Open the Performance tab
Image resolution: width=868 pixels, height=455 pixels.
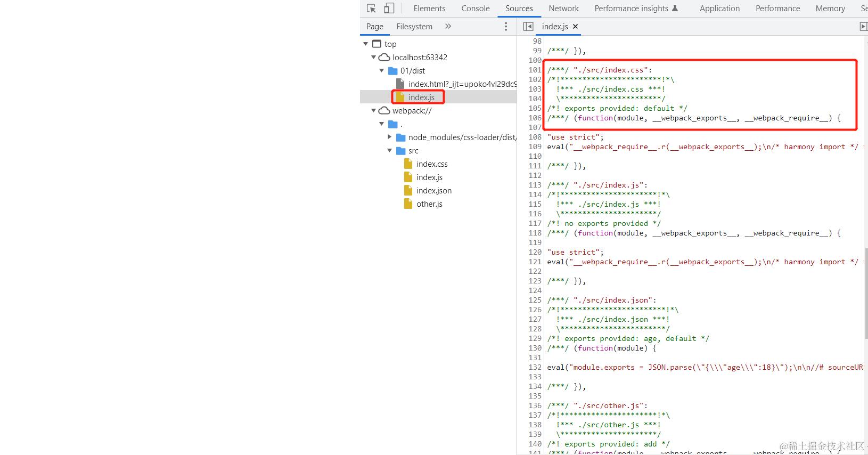click(x=777, y=9)
